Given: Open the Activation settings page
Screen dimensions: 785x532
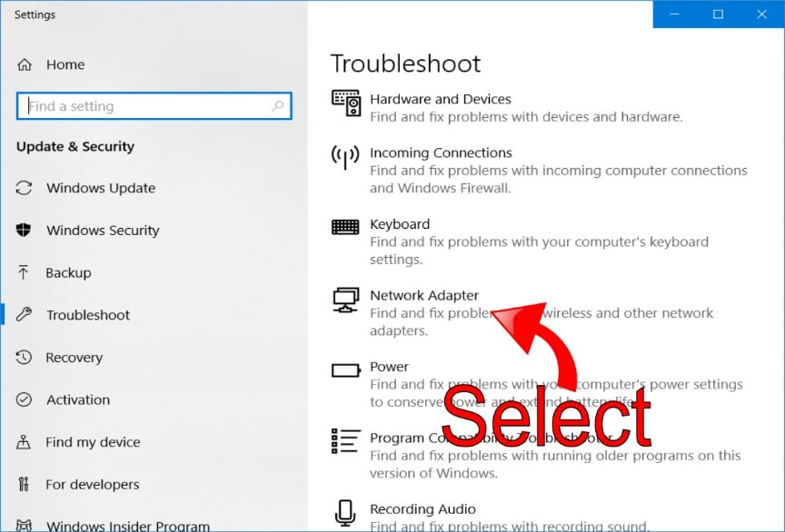Looking at the screenshot, I should (77, 399).
